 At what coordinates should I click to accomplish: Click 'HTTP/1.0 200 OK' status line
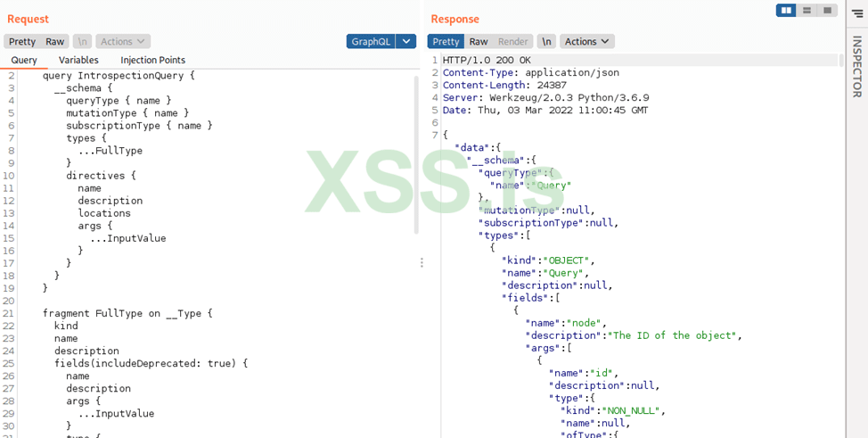tap(487, 61)
